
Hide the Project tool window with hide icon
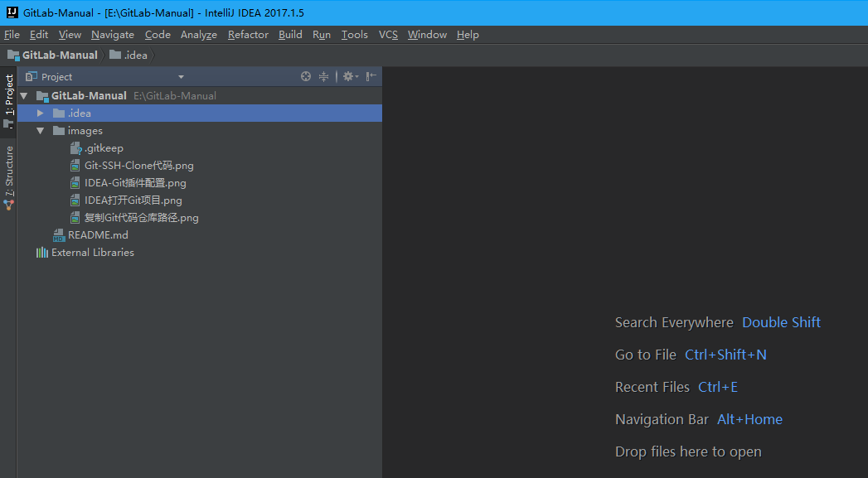(371, 76)
